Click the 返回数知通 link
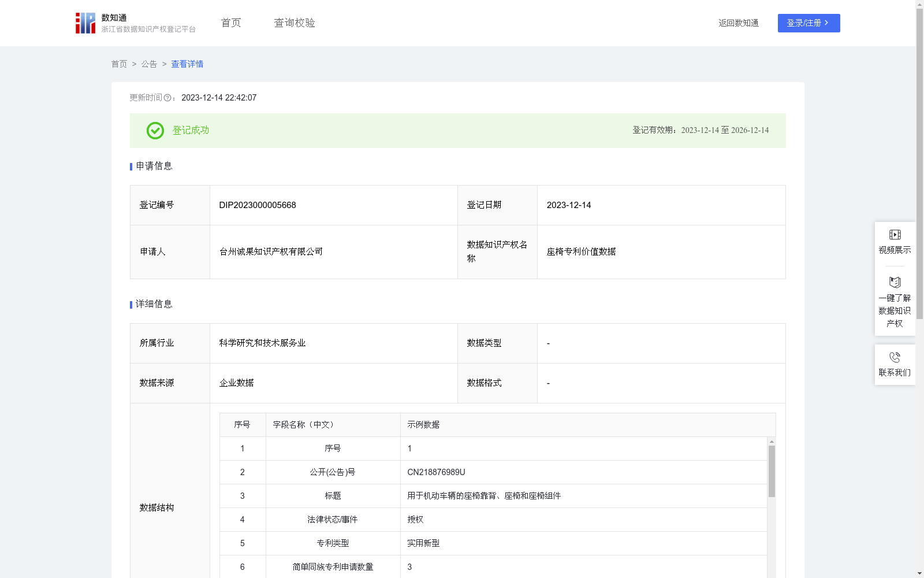This screenshot has height=578, width=924. (739, 23)
